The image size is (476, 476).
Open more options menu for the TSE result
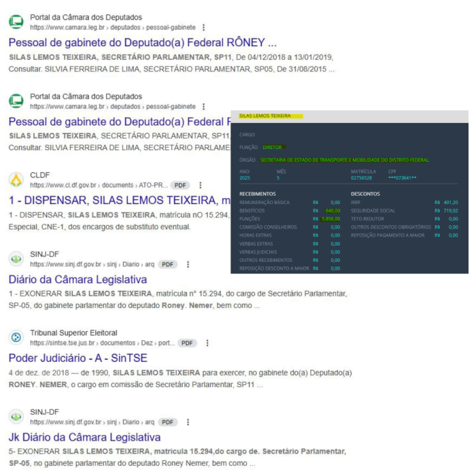pos(207,343)
